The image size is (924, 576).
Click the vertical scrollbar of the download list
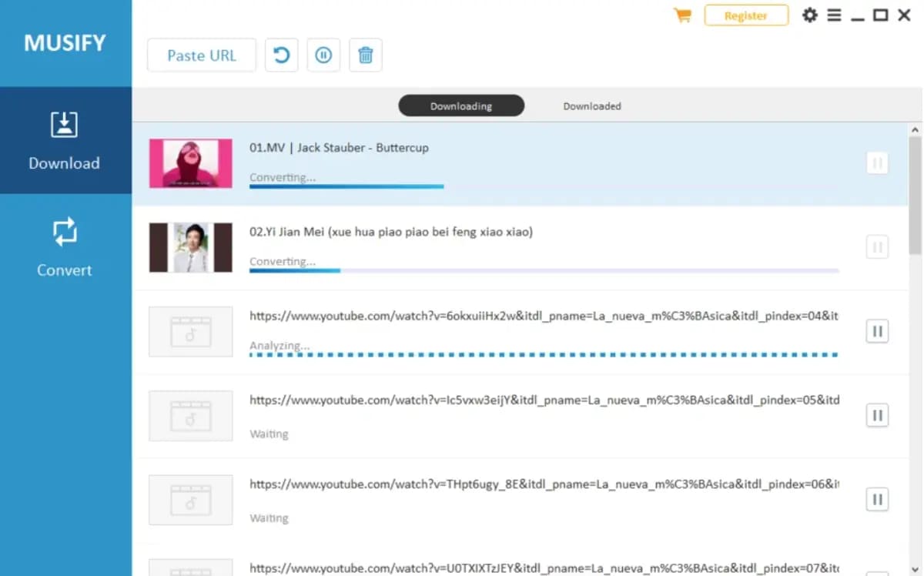pos(915,196)
